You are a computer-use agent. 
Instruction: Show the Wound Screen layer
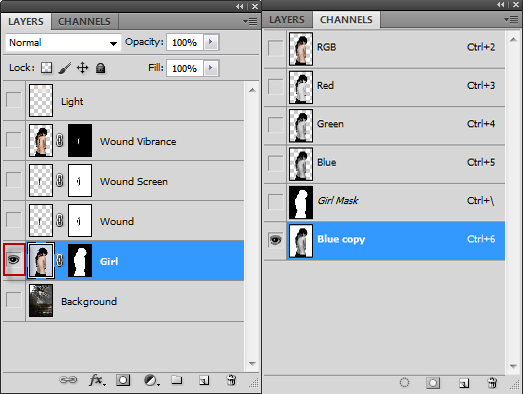coord(14,180)
